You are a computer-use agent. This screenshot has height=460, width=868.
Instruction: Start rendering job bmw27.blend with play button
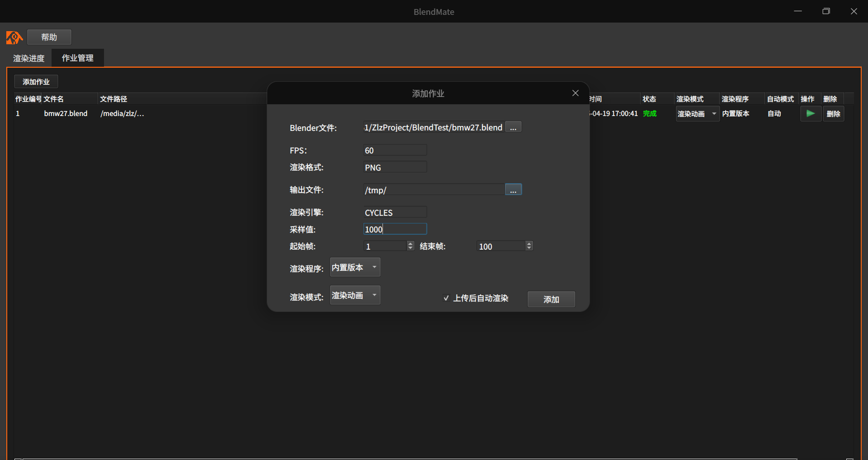click(x=811, y=114)
